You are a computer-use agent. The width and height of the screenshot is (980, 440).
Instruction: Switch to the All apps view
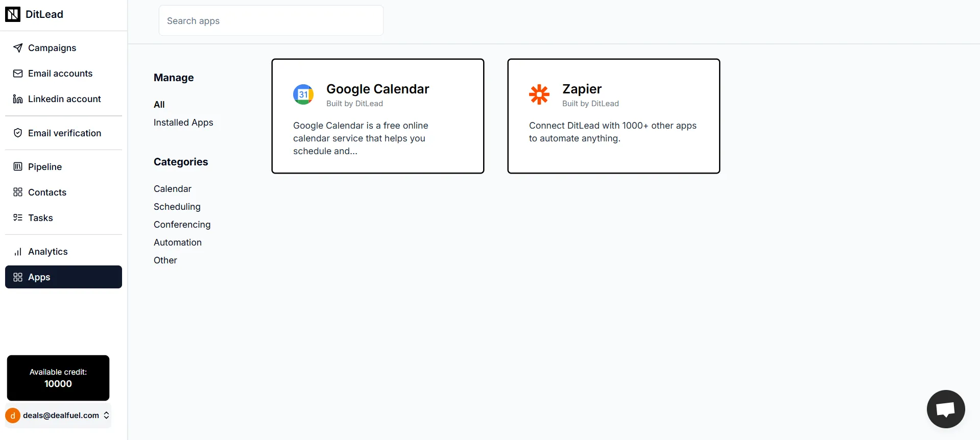click(x=159, y=104)
